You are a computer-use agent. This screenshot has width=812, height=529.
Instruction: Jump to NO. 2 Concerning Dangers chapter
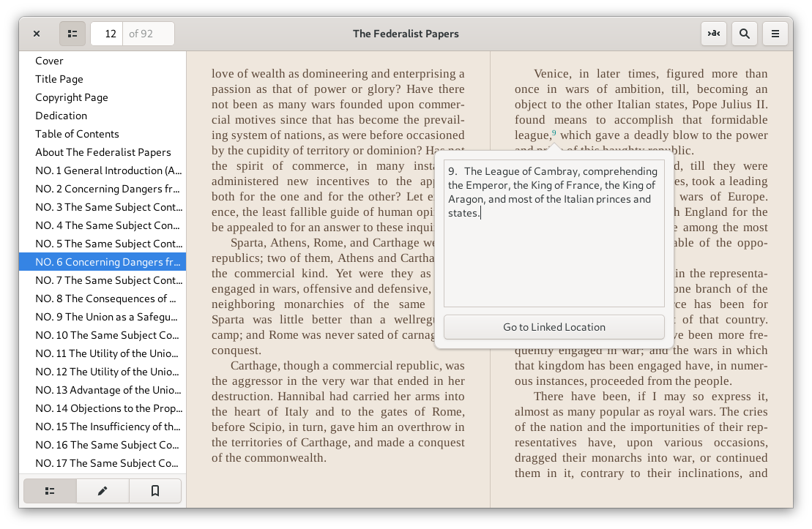(103, 189)
